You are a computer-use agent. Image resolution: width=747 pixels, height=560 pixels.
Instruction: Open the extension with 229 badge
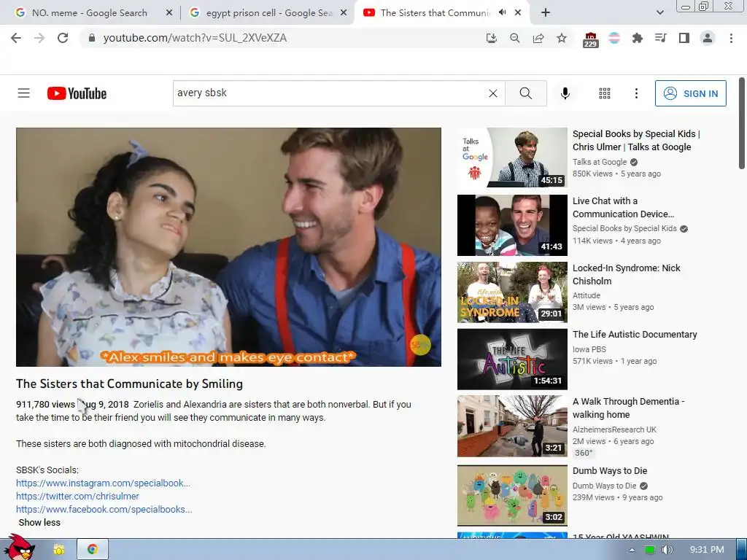(590, 39)
